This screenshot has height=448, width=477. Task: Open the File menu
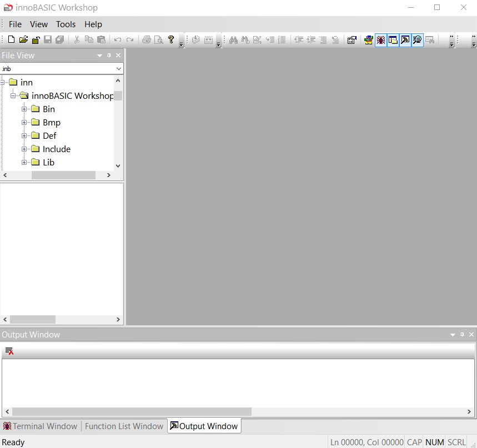[x=15, y=24]
